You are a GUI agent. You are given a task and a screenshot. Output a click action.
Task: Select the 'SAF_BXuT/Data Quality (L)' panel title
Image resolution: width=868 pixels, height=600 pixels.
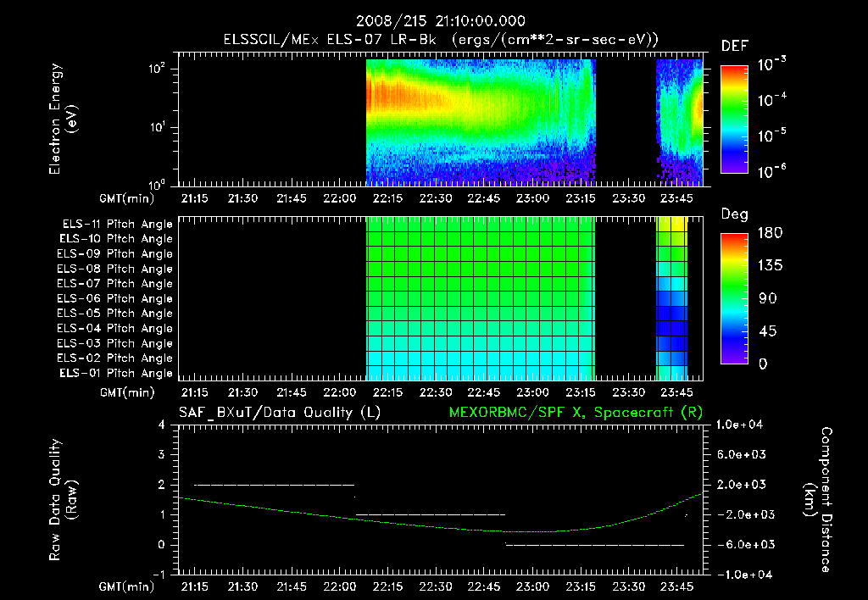click(x=280, y=413)
